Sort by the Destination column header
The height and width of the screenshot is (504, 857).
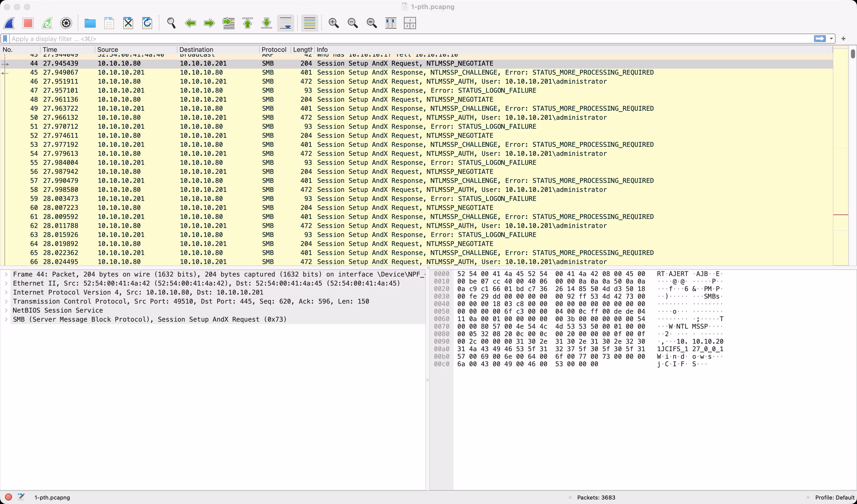click(218, 50)
